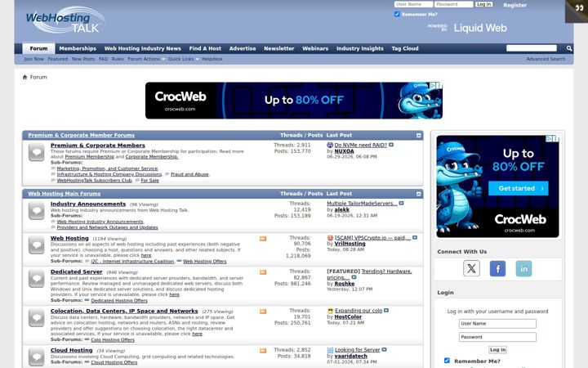Image resolution: width=588 pixels, height=368 pixels.
Task: Open the Find A Host menu item
Action: tap(205, 48)
